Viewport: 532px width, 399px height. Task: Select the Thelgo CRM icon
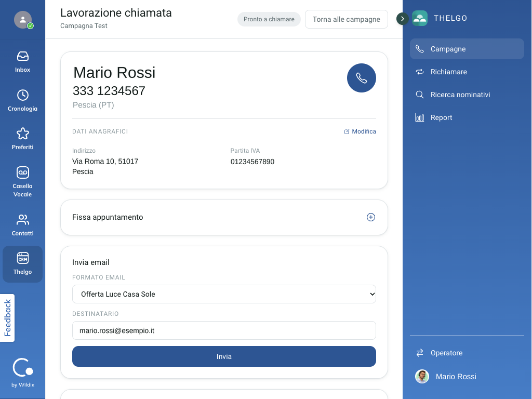[x=22, y=264]
